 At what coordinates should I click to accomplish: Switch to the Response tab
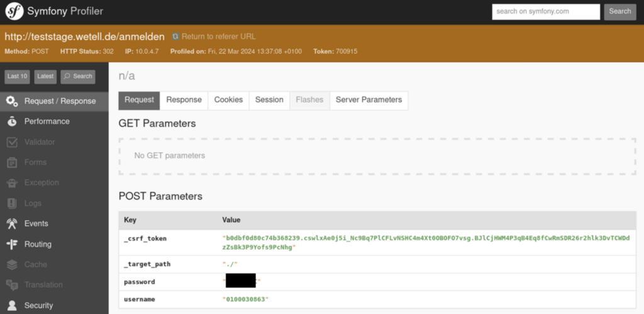pyautogui.click(x=184, y=100)
